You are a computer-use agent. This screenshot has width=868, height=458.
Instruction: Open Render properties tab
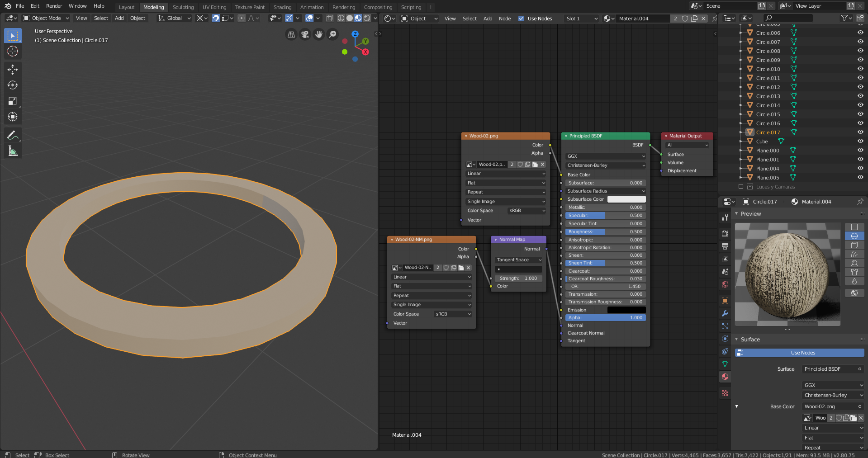coord(725,234)
